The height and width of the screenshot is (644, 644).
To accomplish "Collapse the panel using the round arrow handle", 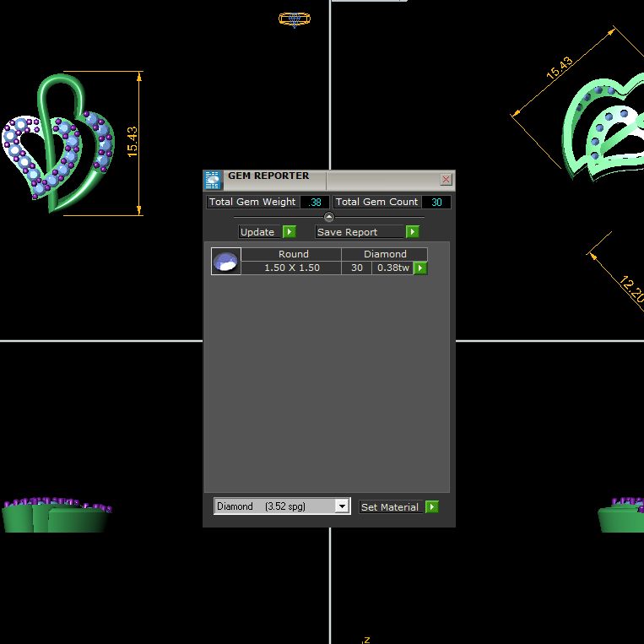I will [329, 217].
